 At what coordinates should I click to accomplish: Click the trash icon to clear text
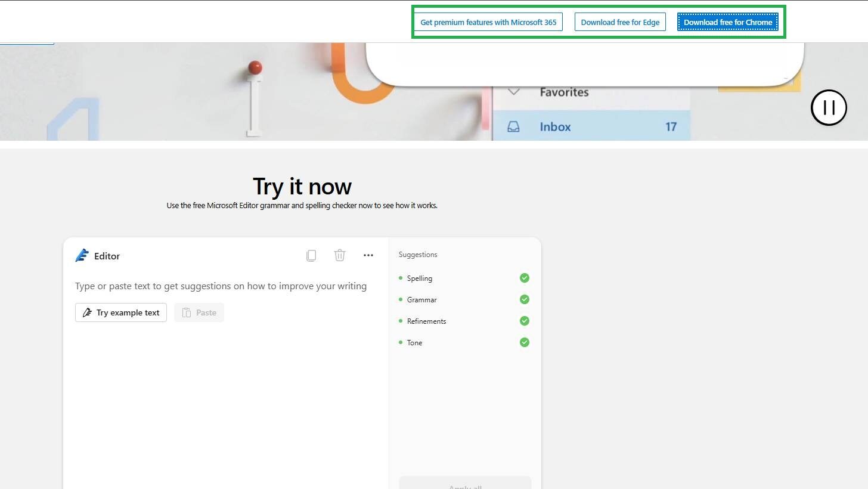pos(340,255)
